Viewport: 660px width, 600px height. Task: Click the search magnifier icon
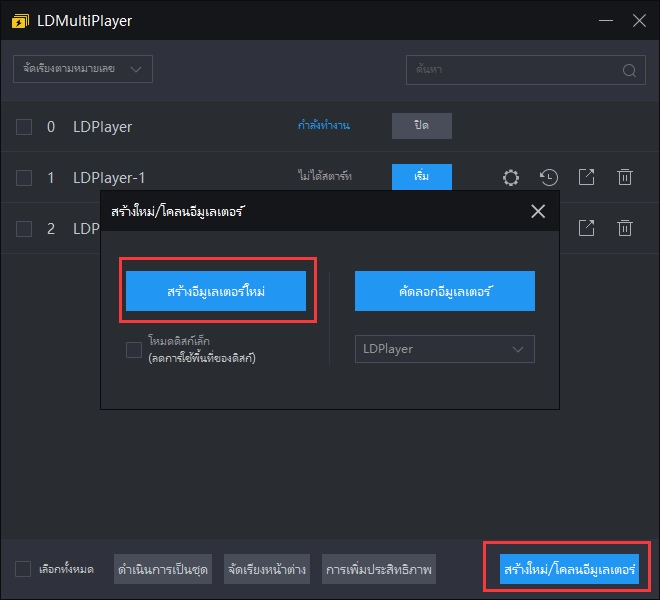click(x=629, y=70)
